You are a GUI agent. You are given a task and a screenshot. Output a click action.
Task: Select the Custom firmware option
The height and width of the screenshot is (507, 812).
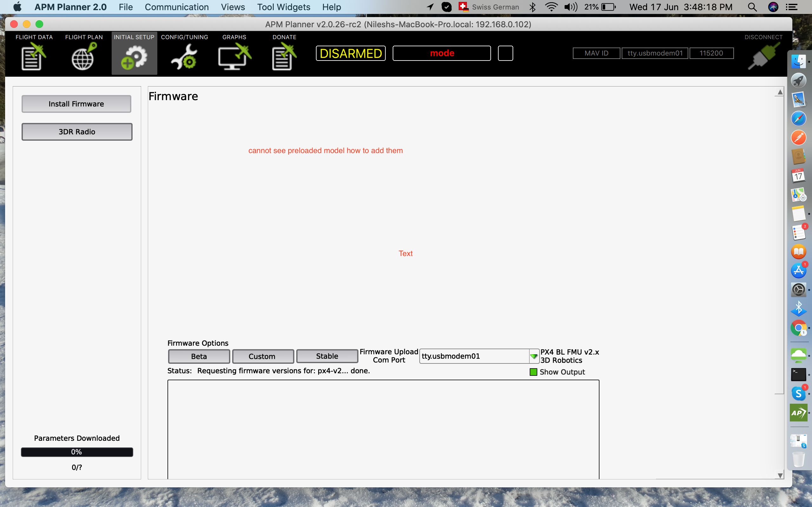pyautogui.click(x=262, y=356)
